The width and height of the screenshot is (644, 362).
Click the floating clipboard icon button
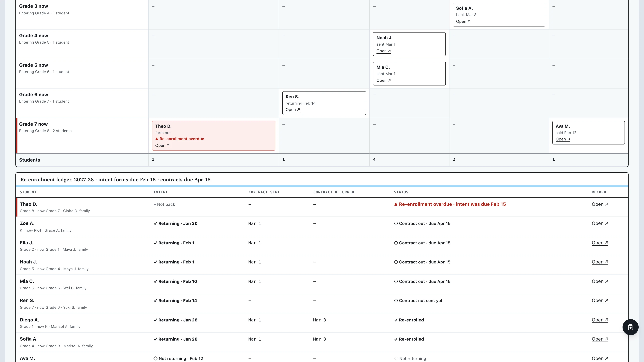[631, 327]
